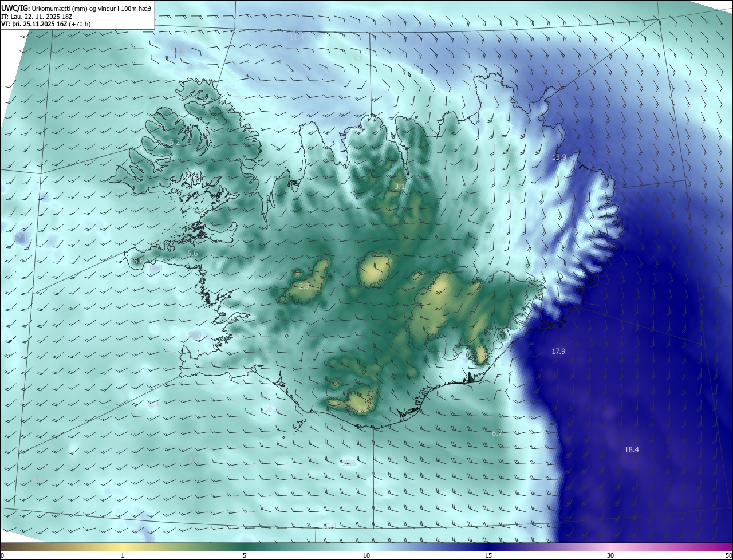Viewport: 733px width, 560px height.
Task: Click the title text "UWC/IG: Úrkomumætti (mm) og vindur í 100m hæð"
Action: point(76,8)
